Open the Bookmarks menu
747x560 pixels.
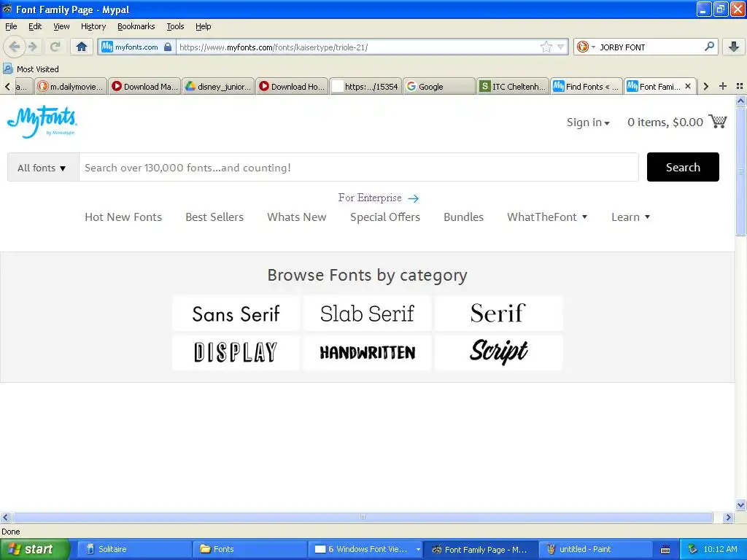pyautogui.click(x=136, y=26)
